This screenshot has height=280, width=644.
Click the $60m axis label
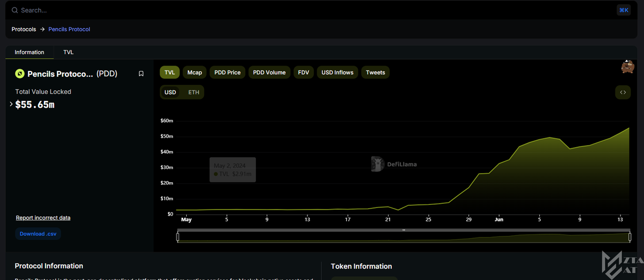(x=166, y=121)
